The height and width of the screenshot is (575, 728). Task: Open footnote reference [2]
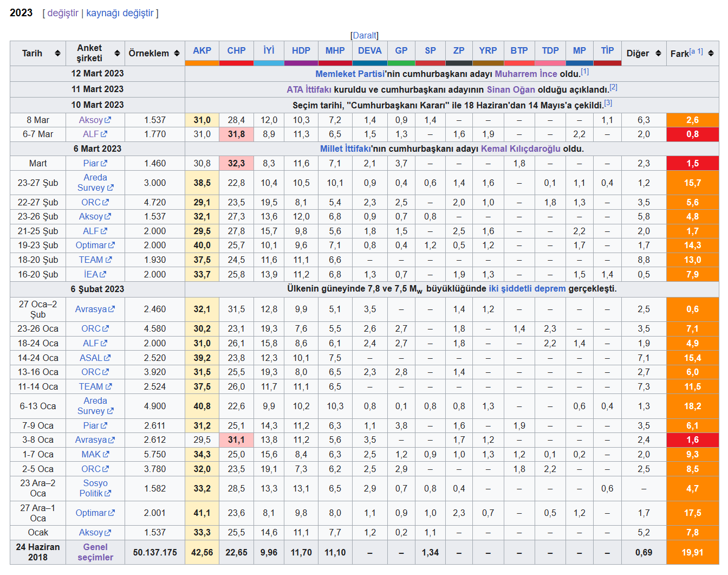point(614,87)
